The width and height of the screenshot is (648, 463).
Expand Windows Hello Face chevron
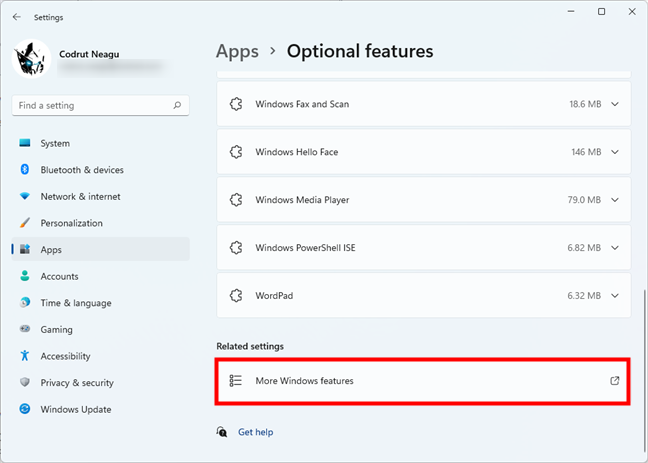pyautogui.click(x=615, y=152)
